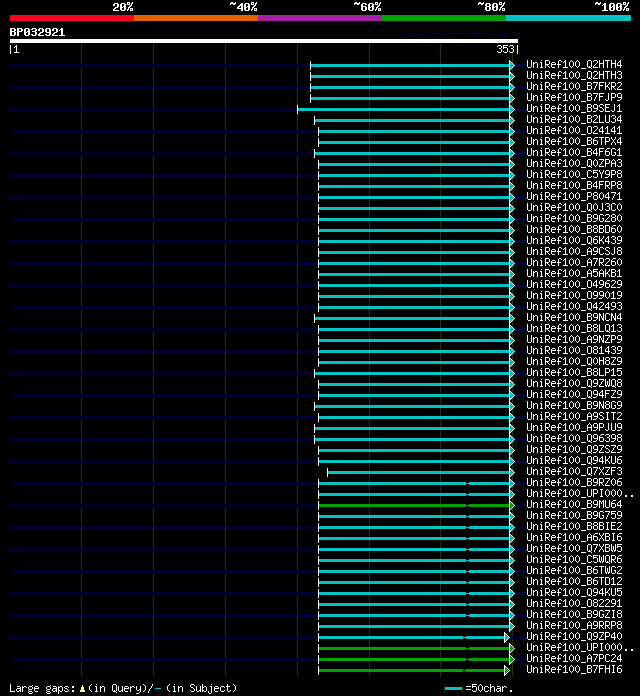This screenshot has height=696, width=640.
Task: Select the UniRef100_B8BIE2 name
Action: tap(574, 527)
